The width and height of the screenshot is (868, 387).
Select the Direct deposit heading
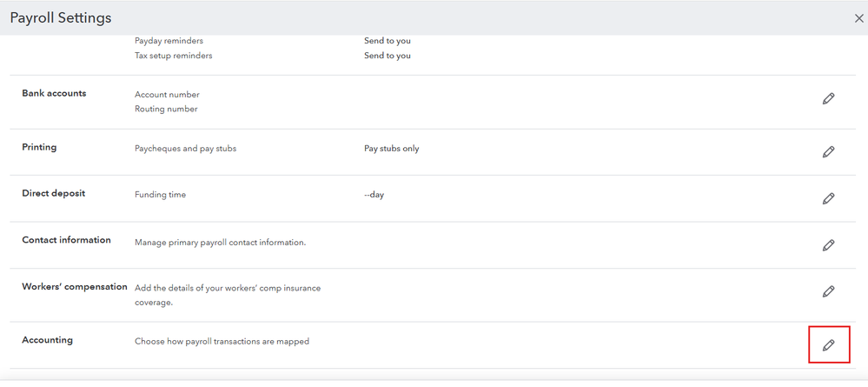click(x=53, y=193)
